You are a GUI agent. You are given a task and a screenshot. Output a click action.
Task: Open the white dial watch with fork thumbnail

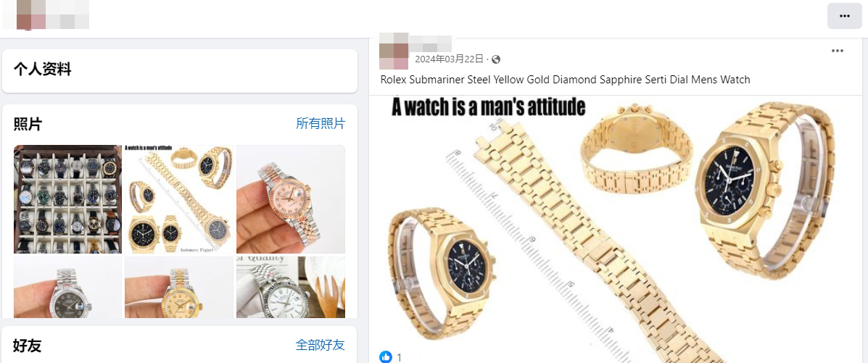click(291, 287)
